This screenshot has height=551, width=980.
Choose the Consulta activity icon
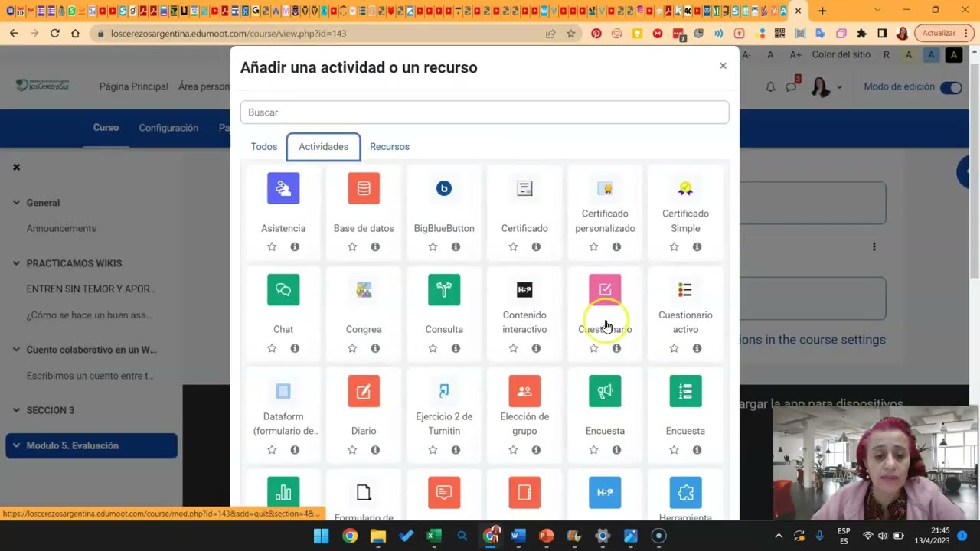point(444,289)
